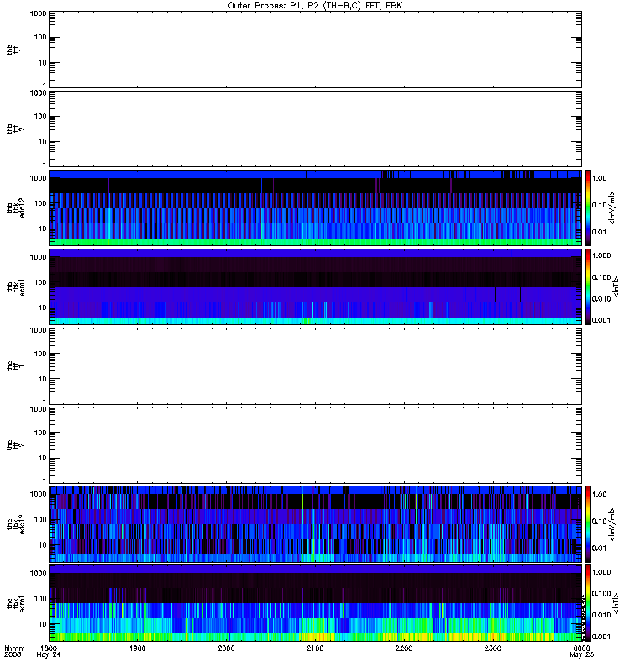The height and width of the screenshot is (672, 630).
Task: Click the "10" y-tick of thc fff 1 panel
Action: [x=43, y=379]
